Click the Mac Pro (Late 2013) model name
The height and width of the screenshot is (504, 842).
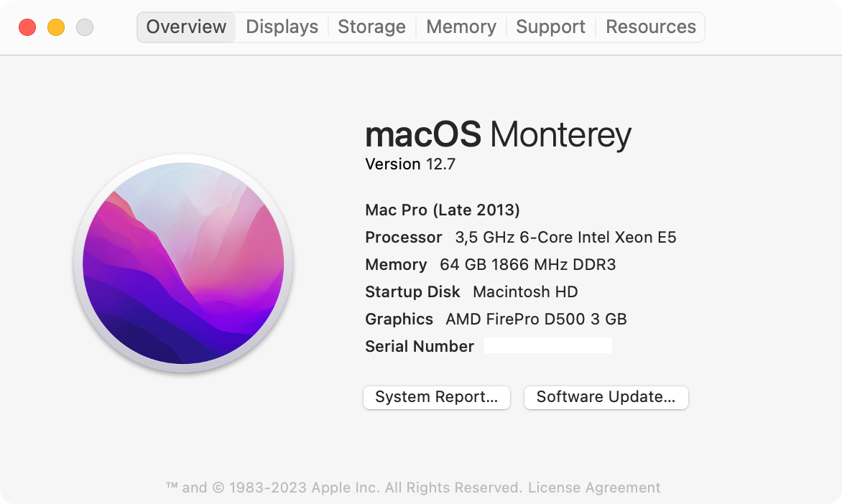[442, 210]
